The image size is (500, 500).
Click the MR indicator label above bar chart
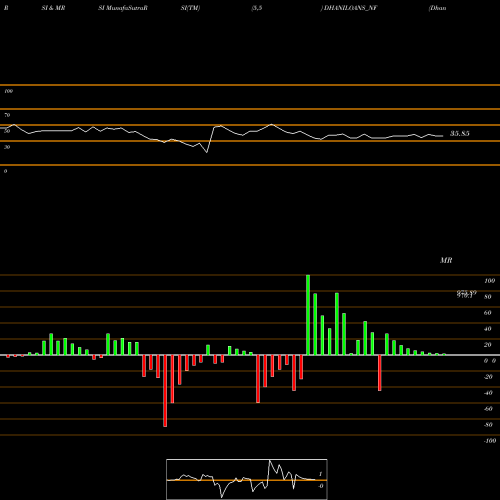click(x=446, y=260)
